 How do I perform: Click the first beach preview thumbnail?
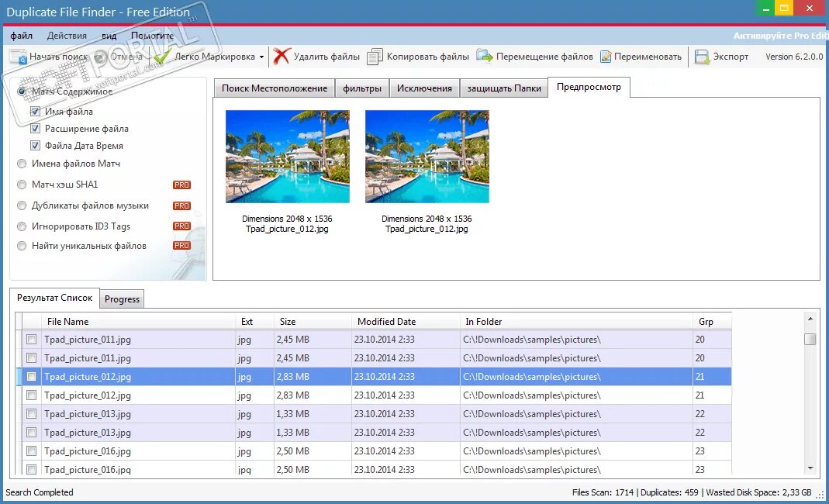click(x=288, y=157)
